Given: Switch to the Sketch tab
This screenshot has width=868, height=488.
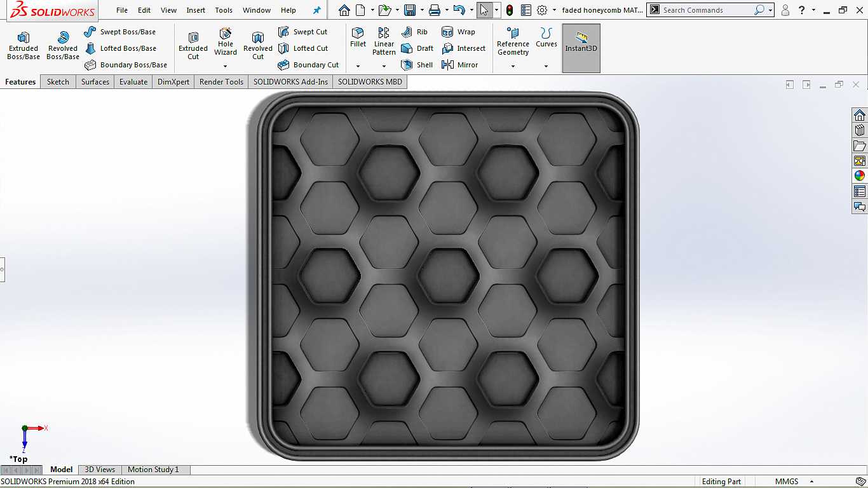Looking at the screenshot, I should coord(58,82).
